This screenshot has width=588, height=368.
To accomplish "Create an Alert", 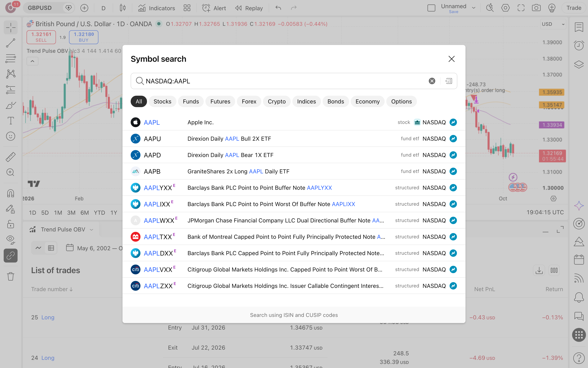I will point(214,8).
